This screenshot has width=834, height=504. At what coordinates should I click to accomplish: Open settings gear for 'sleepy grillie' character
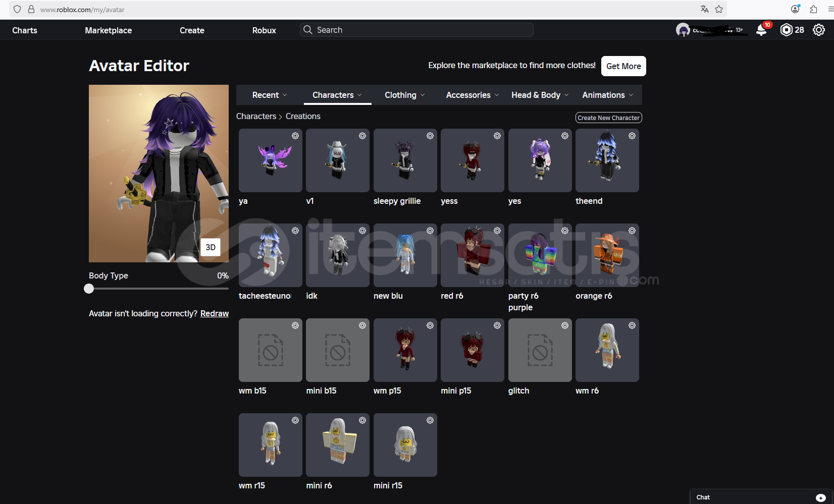[x=430, y=136]
